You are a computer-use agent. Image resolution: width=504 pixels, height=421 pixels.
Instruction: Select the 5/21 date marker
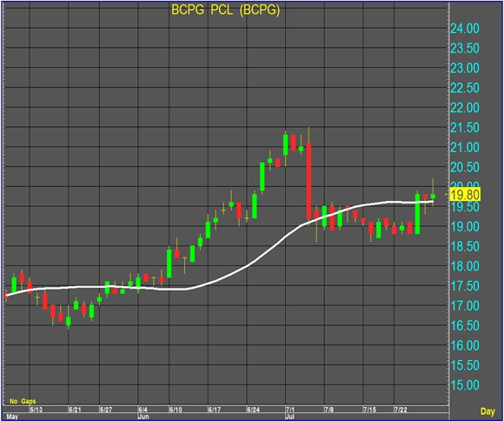(x=75, y=410)
